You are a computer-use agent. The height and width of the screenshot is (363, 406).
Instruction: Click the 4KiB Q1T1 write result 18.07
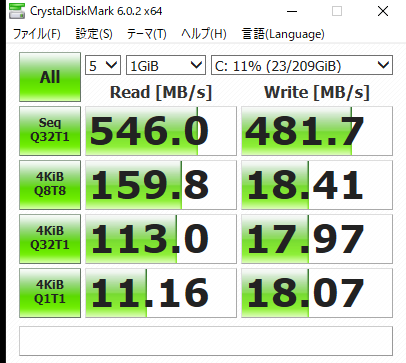pos(317,293)
